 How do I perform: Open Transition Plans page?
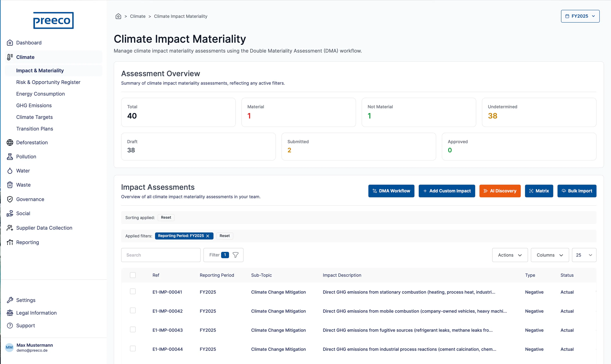tap(35, 129)
